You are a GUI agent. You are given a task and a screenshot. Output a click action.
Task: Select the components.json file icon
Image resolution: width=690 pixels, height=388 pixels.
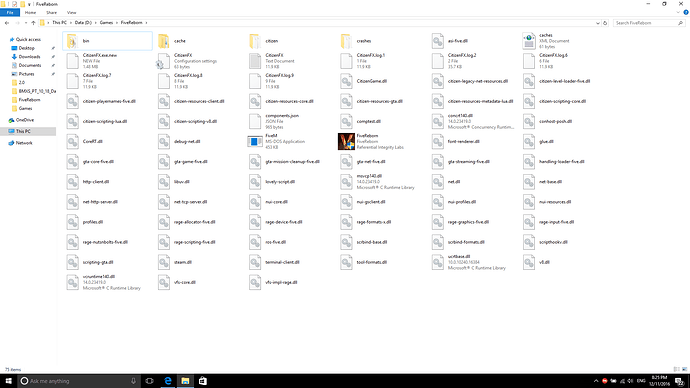click(x=255, y=121)
